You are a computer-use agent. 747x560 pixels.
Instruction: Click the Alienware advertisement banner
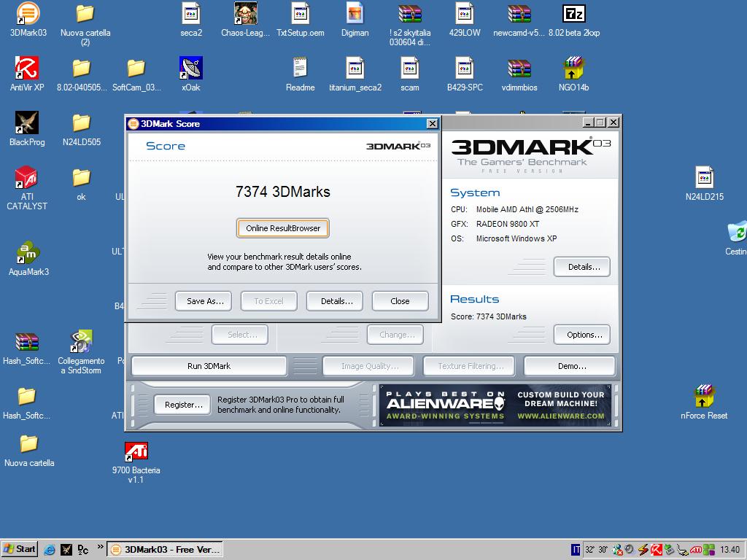[x=495, y=405]
